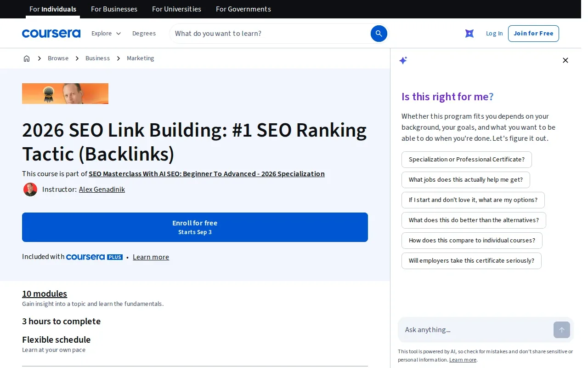Click the course title heading
This screenshot has height=368, width=588.
pos(194,142)
